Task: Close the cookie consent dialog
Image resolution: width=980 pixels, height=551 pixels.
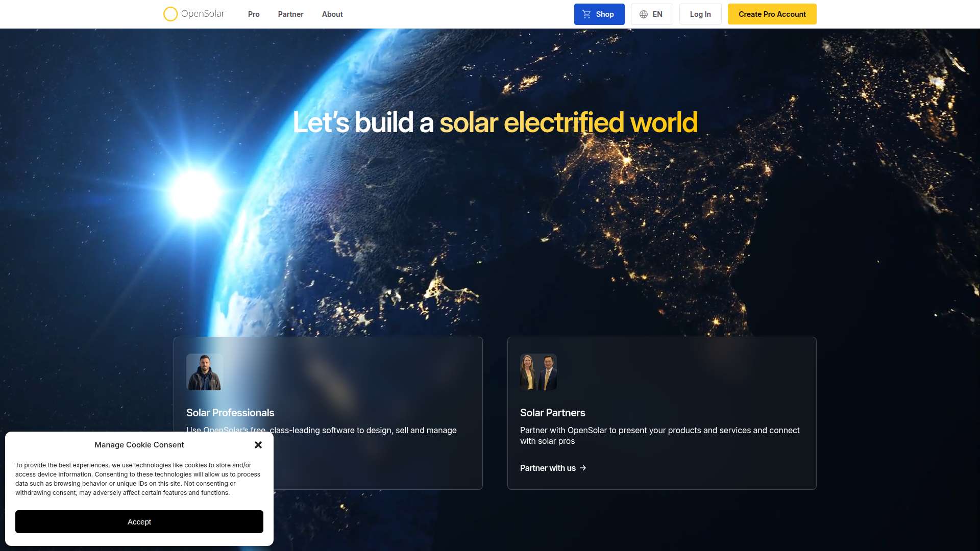Action: (x=258, y=445)
